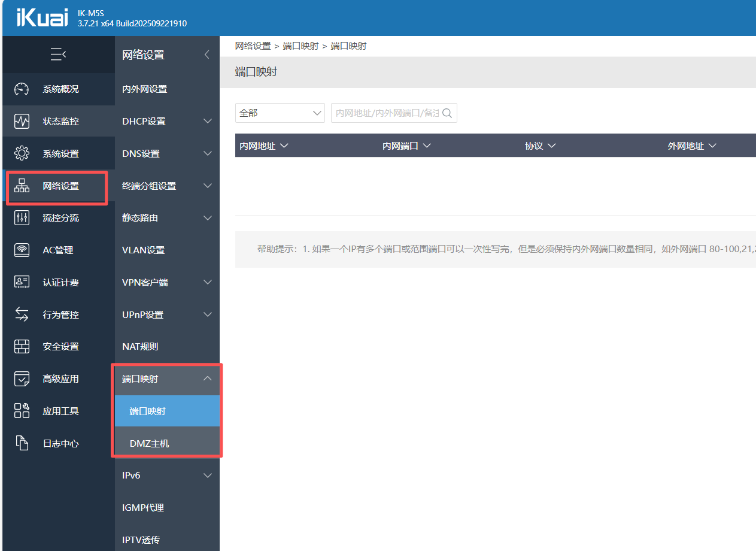Sort by the 内网端口 column header
The image size is (756, 551).
point(406,146)
